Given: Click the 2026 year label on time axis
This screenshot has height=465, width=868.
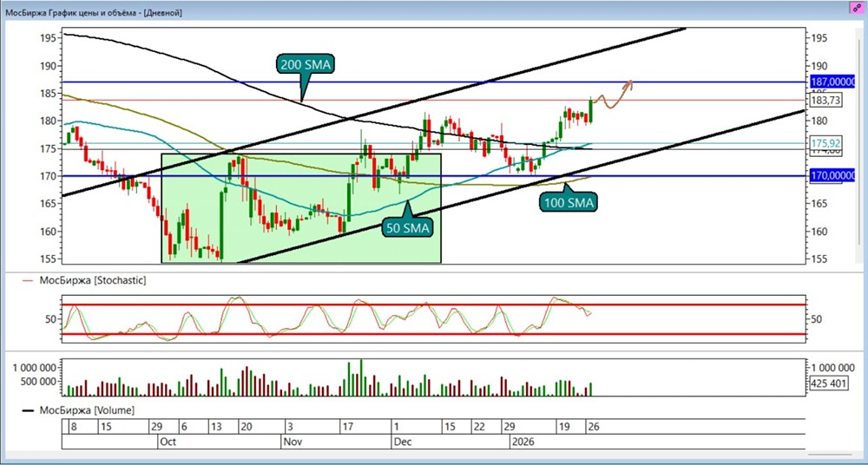Looking at the screenshot, I should coord(522,442).
